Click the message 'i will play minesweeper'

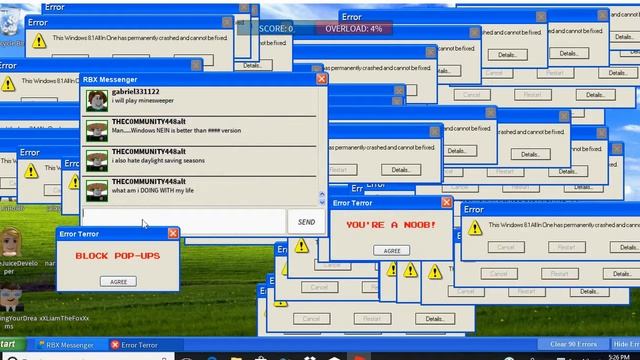[143, 100]
